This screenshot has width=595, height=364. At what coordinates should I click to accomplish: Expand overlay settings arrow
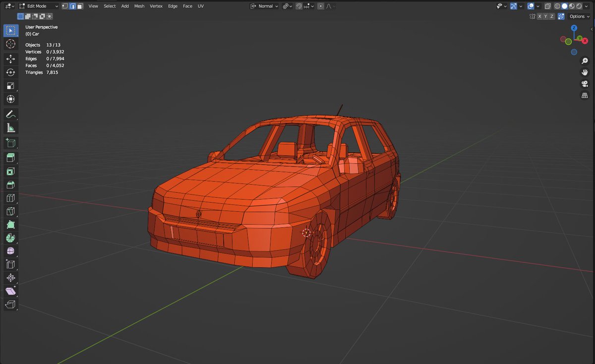[538, 6]
